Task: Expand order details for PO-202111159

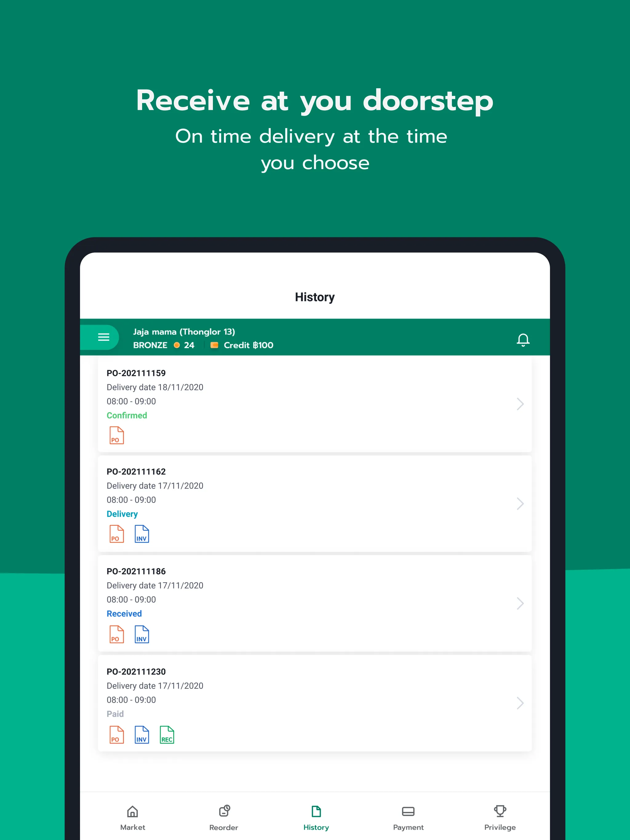Action: click(x=520, y=404)
